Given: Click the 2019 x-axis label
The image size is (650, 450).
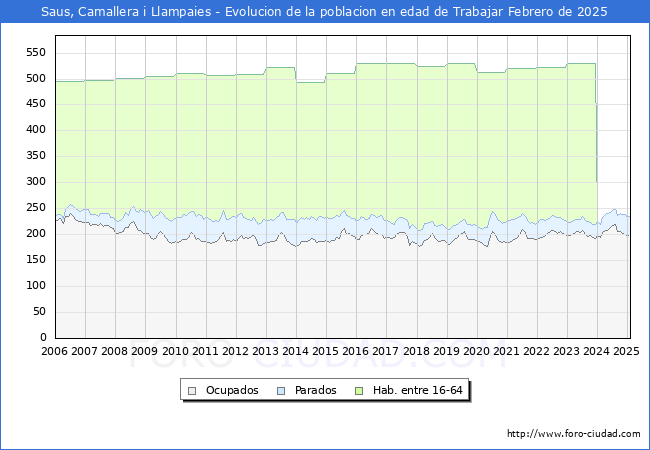Looking at the screenshot, I should (x=446, y=351).
